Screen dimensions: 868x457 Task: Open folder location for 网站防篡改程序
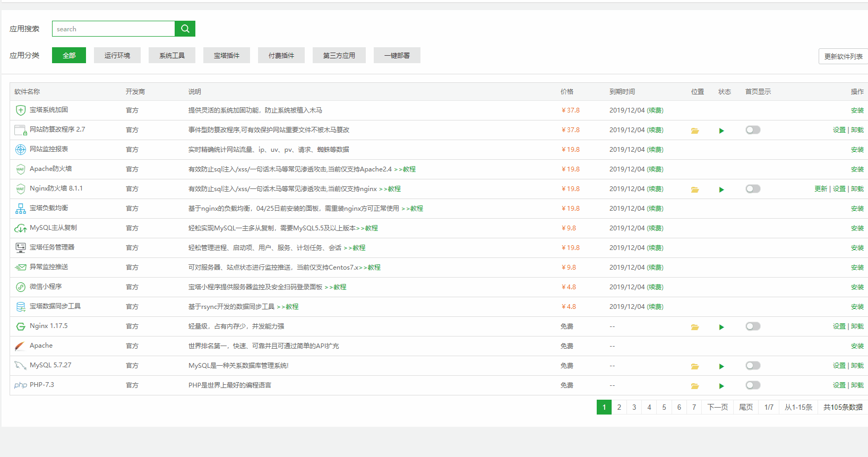pyautogui.click(x=695, y=131)
